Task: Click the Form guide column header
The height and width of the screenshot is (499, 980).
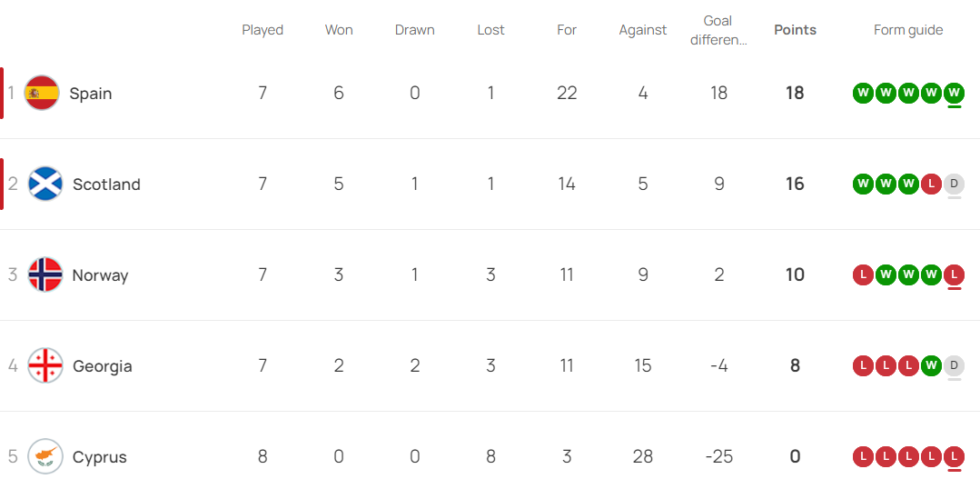Action: tap(908, 30)
